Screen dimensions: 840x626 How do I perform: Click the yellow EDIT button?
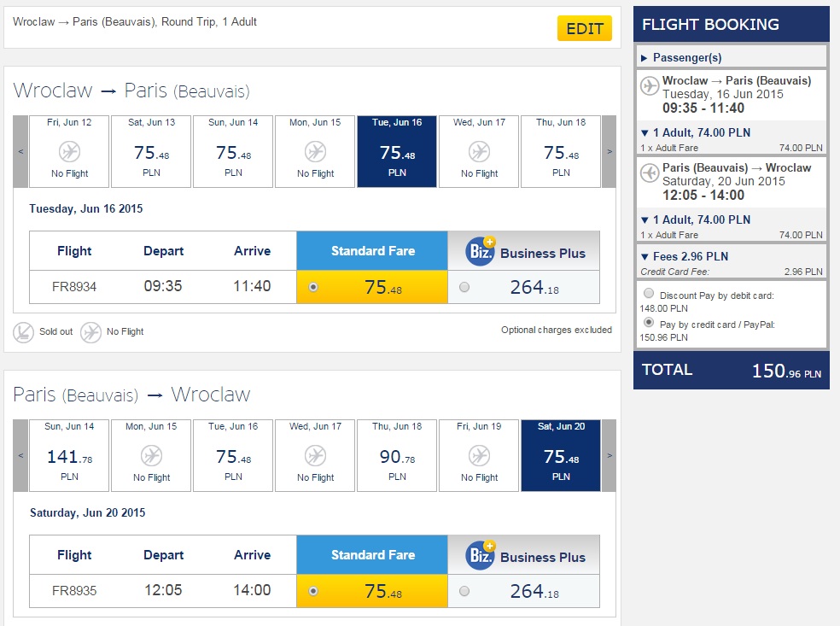pyautogui.click(x=585, y=28)
